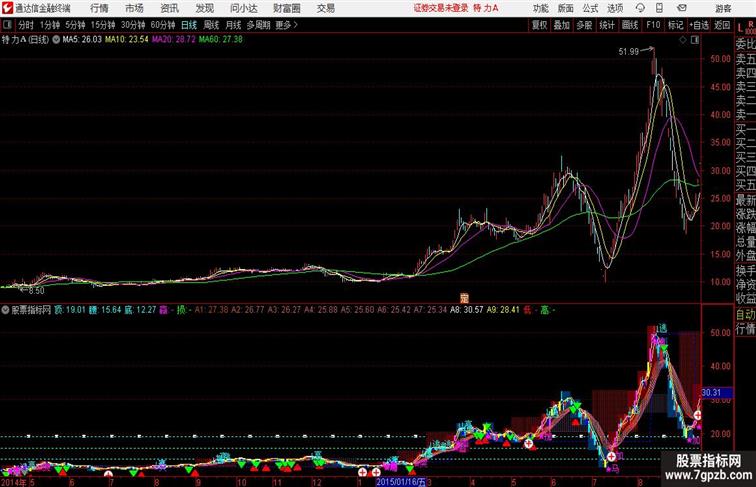The image size is (756, 487).
Task: Click the MA10: 23.54 value label
Action: (x=127, y=40)
